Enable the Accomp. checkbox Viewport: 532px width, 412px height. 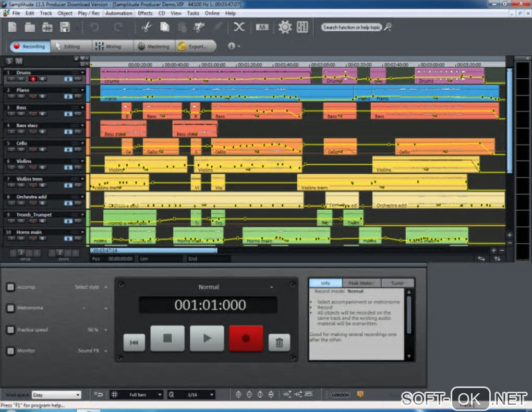pos(10,287)
